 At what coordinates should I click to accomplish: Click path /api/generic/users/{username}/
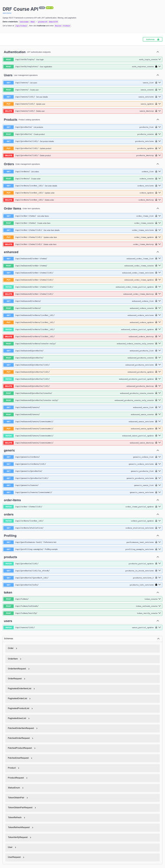click(33, 493)
